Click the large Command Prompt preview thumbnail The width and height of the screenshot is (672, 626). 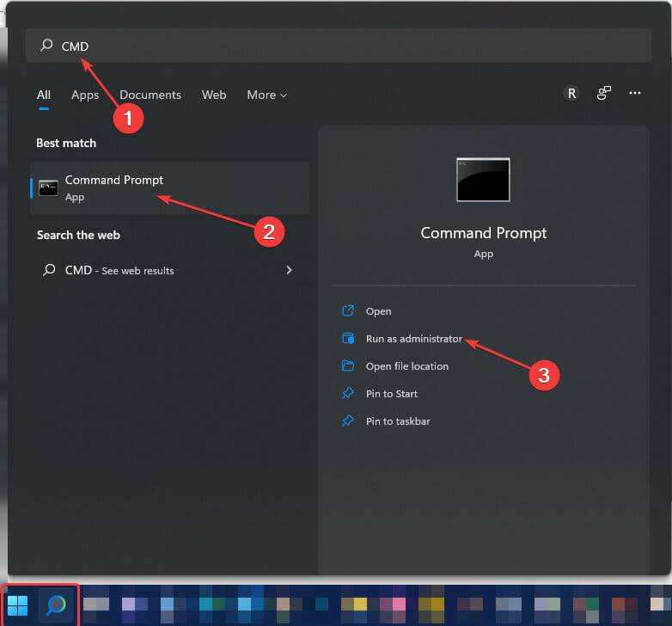483,180
